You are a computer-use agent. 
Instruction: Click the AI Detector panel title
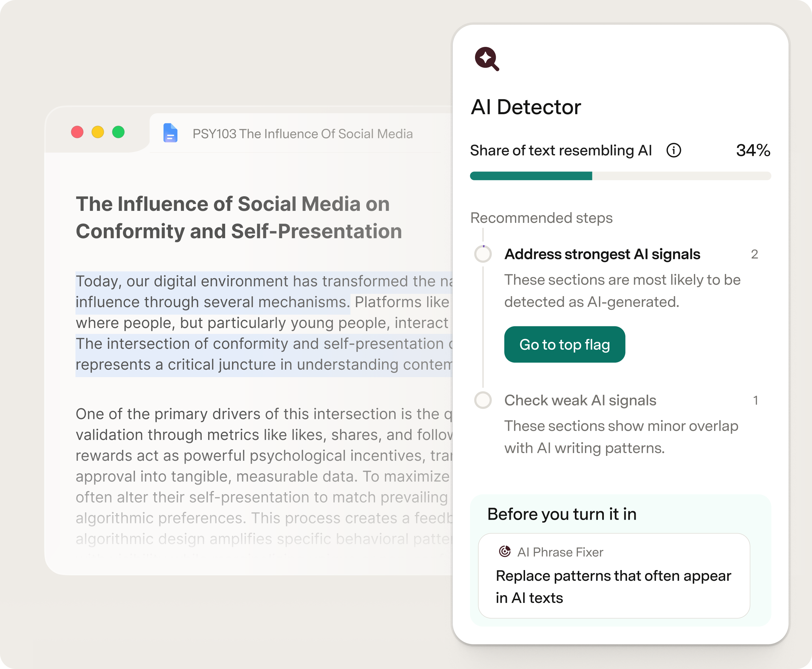click(x=526, y=107)
